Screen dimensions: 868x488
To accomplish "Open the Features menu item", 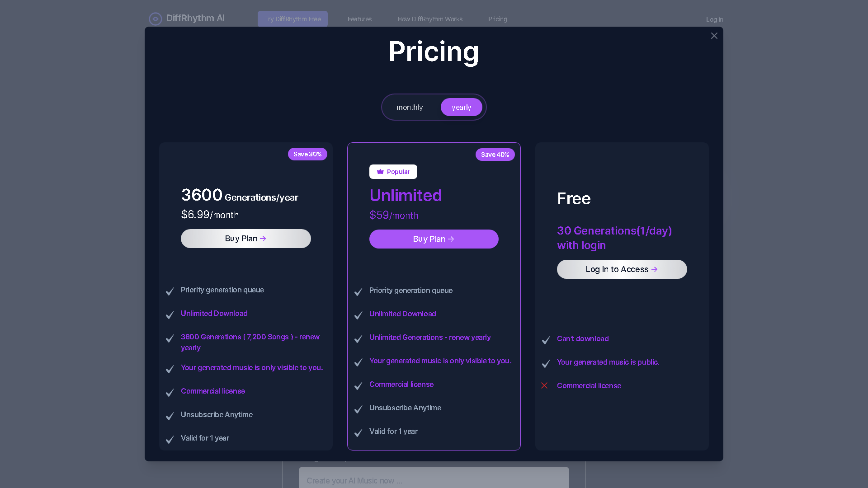I will pos(359,19).
